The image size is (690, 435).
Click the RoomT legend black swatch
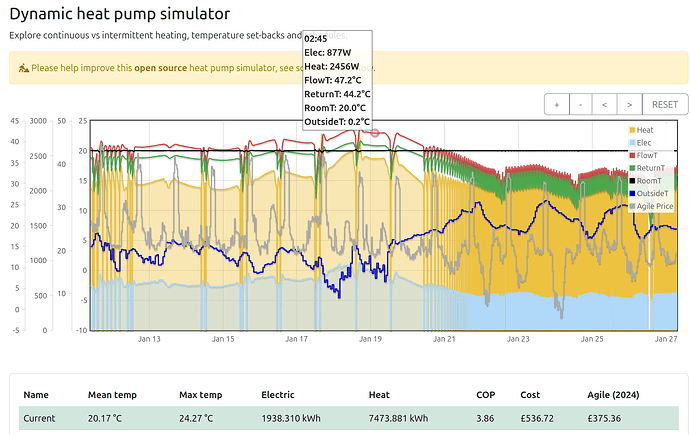pos(631,181)
